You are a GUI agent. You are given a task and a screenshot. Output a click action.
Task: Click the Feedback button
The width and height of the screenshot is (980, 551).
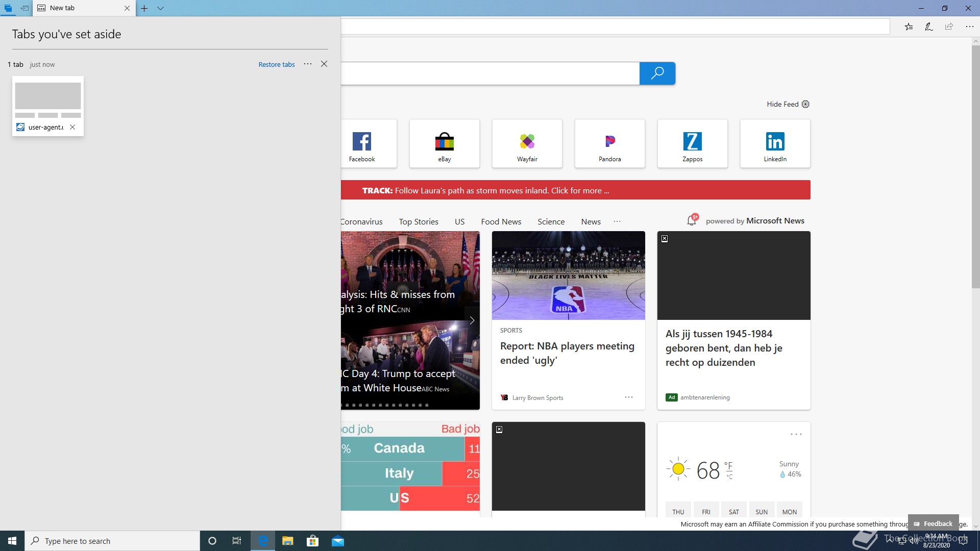pyautogui.click(x=933, y=523)
